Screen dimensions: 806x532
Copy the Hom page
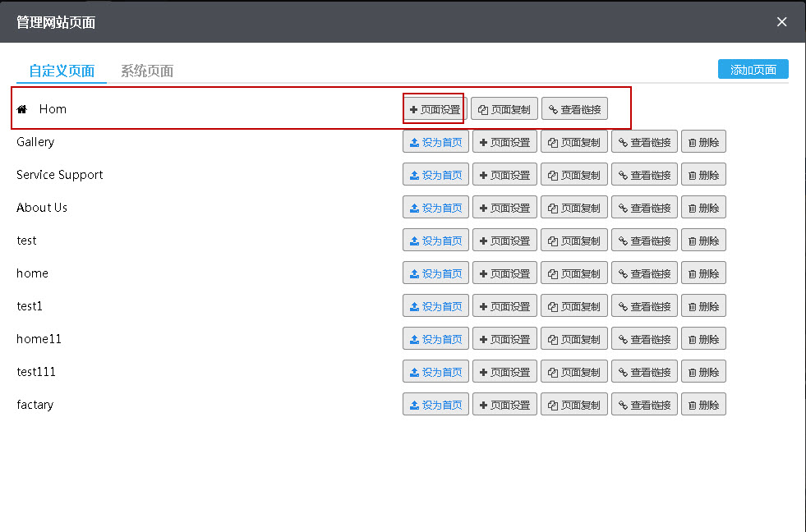(504, 109)
